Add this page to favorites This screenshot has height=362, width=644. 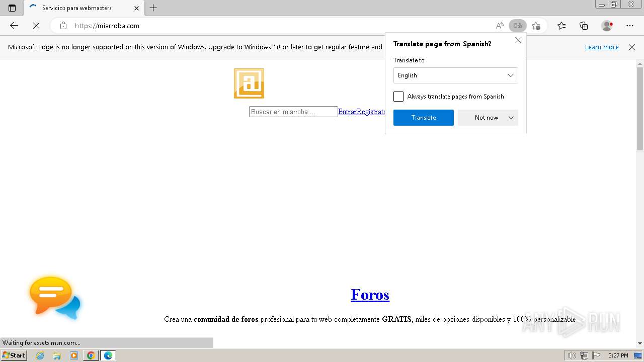[x=536, y=26]
